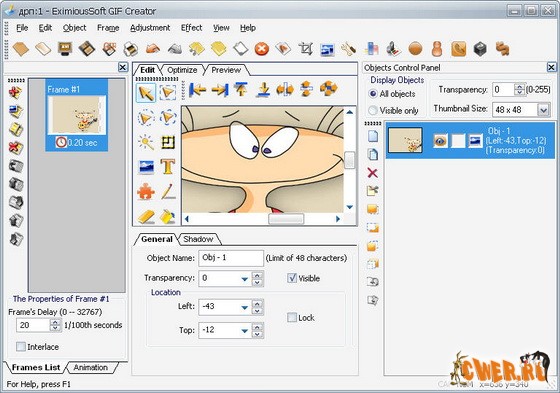
Task: Open the View menu
Action: [221, 28]
